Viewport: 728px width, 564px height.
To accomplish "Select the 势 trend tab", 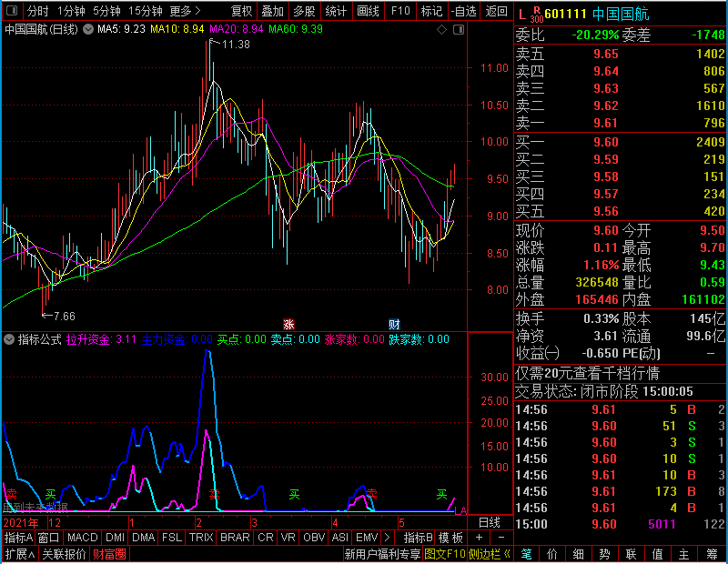I will 604,554.
